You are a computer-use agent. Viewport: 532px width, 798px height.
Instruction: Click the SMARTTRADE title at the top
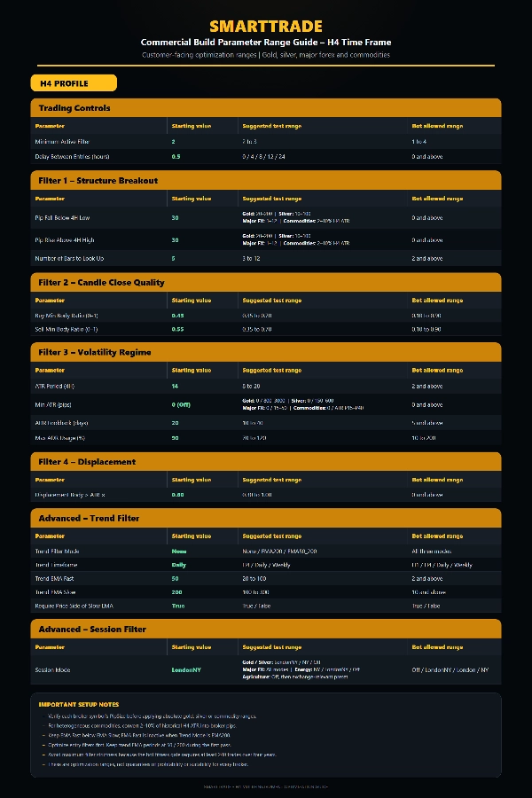266,26
